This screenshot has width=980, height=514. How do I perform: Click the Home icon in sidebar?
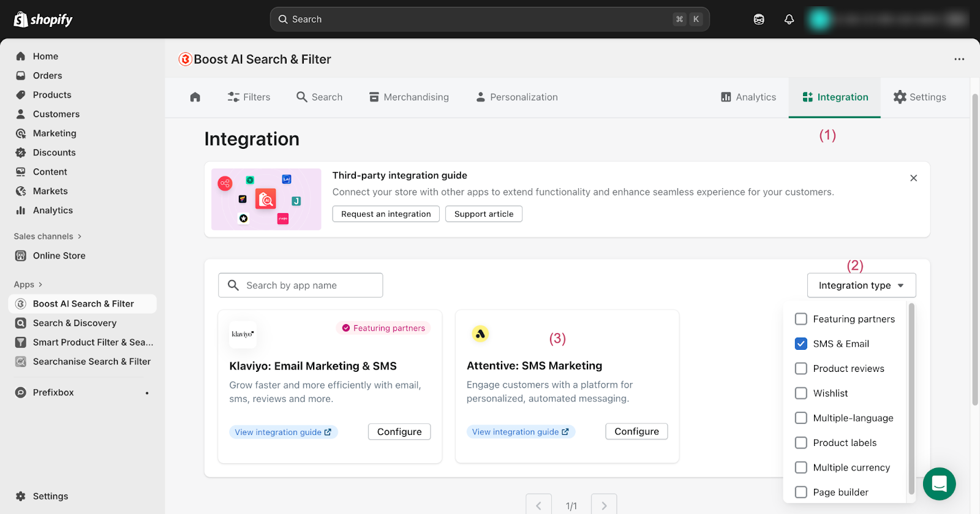click(21, 56)
